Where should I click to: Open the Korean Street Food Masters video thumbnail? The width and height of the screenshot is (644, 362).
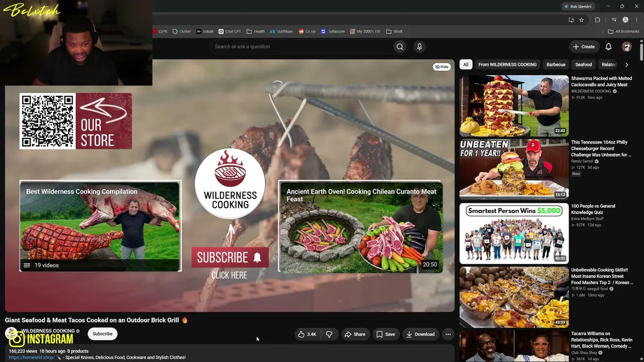[514, 297]
